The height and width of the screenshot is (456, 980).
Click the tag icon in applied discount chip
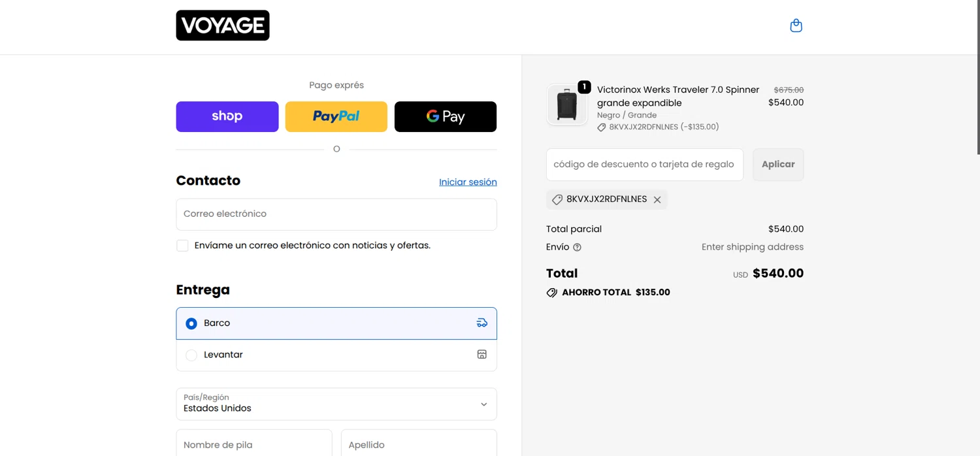click(557, 200)
